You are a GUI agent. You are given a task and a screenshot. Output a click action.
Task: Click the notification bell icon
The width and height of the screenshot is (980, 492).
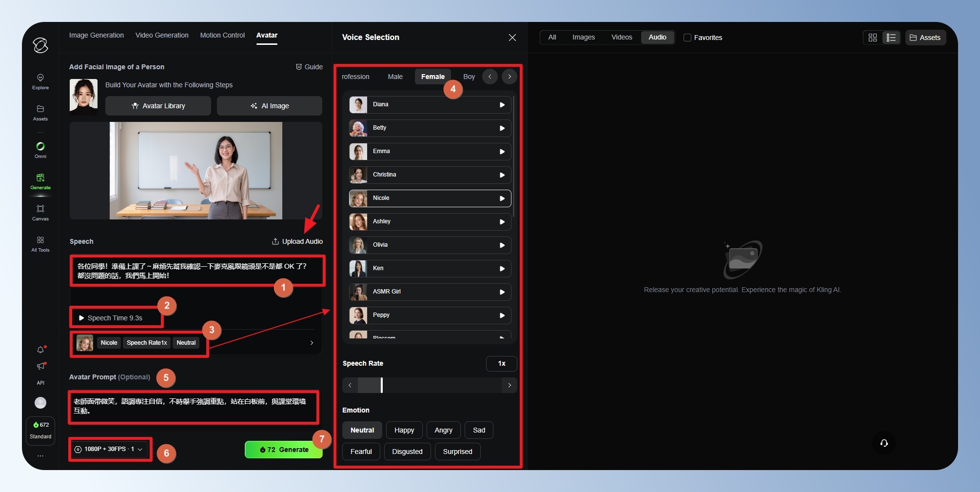point(40,350)
